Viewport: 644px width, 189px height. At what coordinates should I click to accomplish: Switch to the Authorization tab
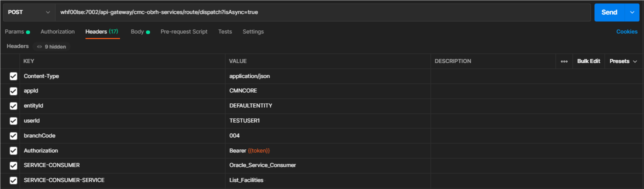pyautogui.click(x=57, y=31)
